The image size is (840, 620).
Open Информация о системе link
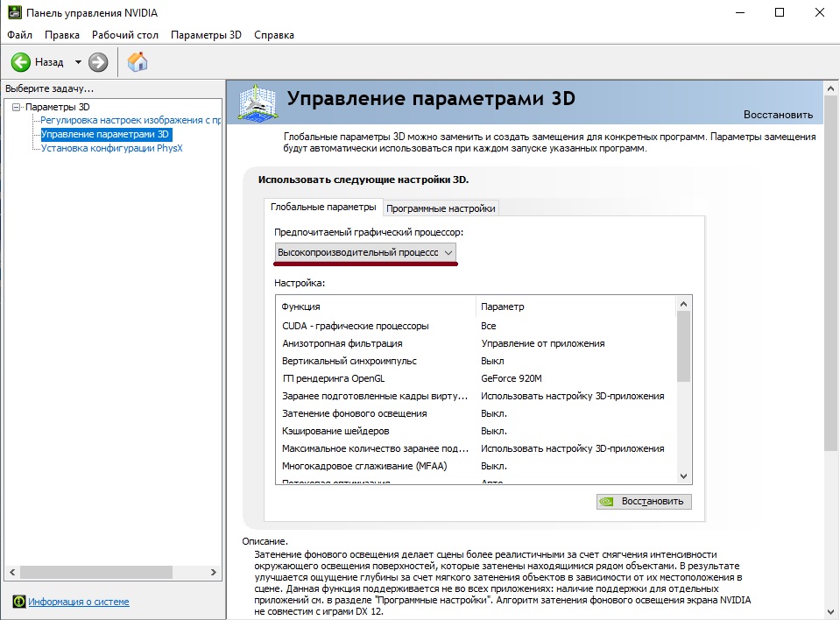tap(79, 602)
